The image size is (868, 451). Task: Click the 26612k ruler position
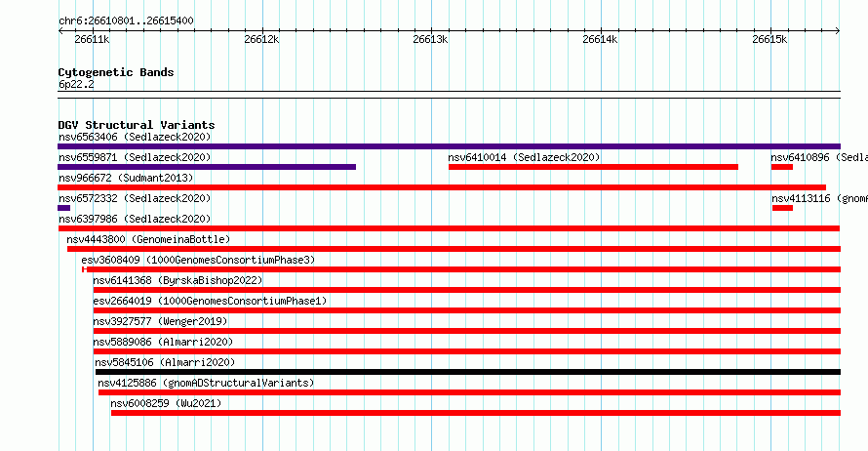261,39
